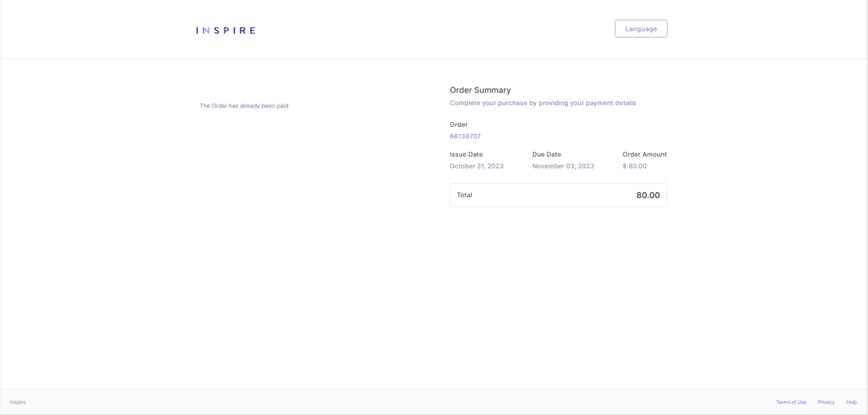
Task: Click the Inspire footer text
Action: click(18, 402)
